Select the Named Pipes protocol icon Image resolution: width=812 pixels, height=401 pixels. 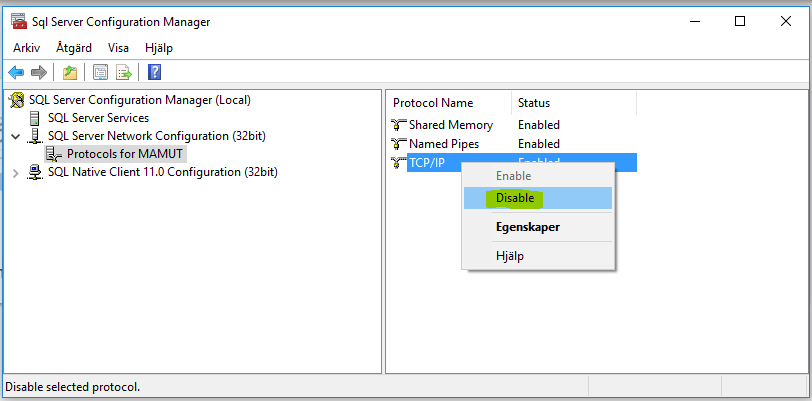coord(400,144)
